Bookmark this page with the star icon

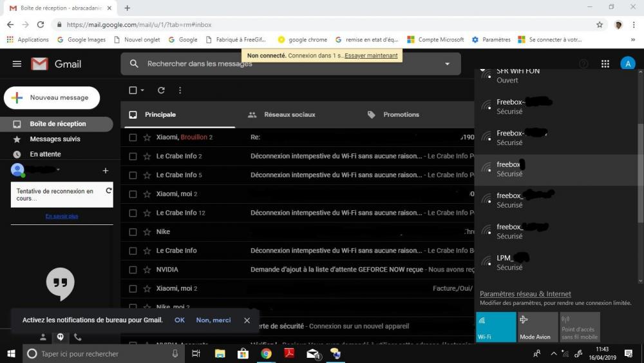pyautogui.click(x=600, y=25)
